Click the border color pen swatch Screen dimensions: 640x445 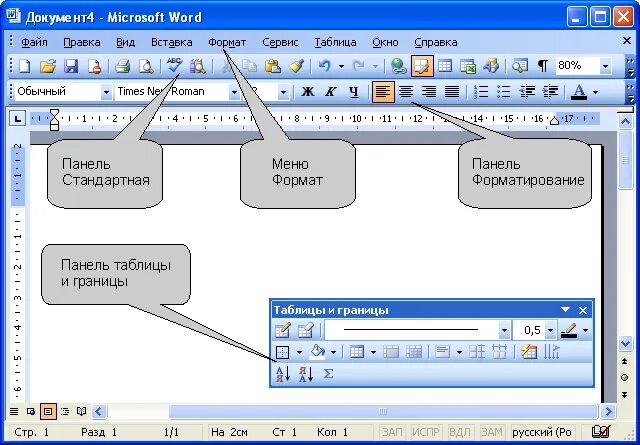pyautogui.click(x=569, y=330)
